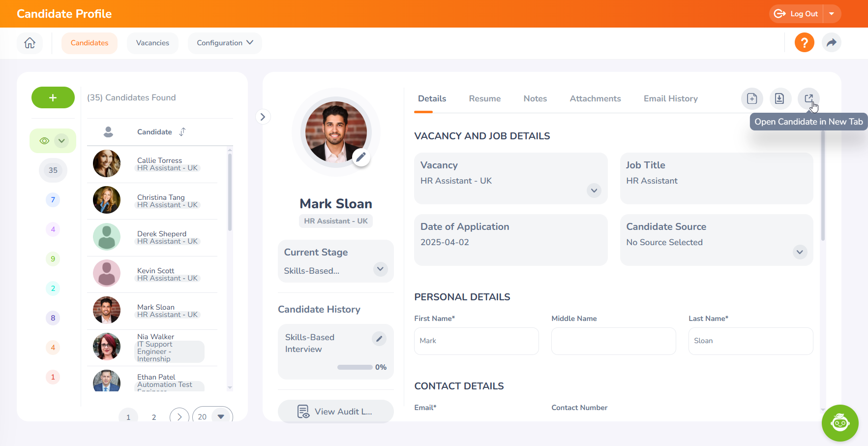Image resolution: width=868 pixels, height=446 pixels.
Task: Click the add document icon beside tabs
Action: click(752, 98)
